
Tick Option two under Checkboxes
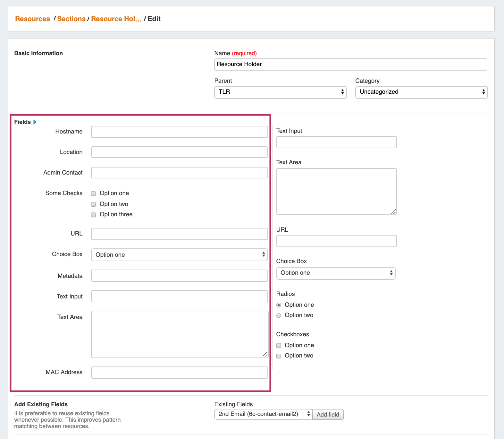279,356
